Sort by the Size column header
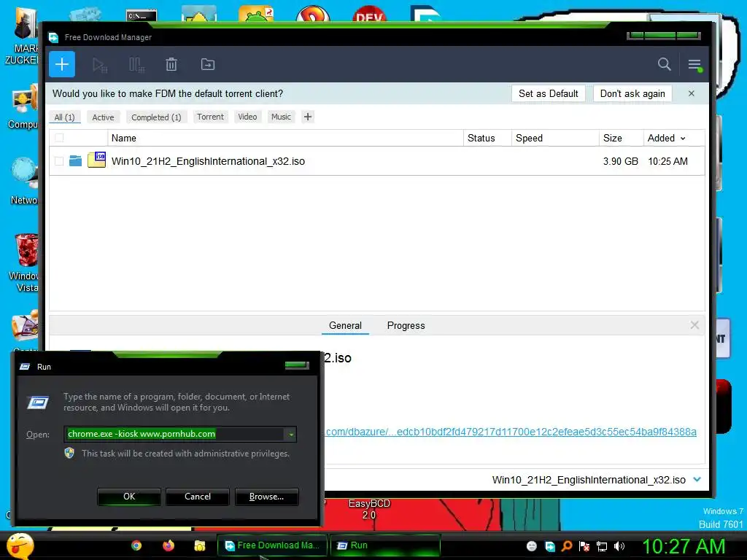The height and width of the screenshot is (560, 747). coord(621,138)
